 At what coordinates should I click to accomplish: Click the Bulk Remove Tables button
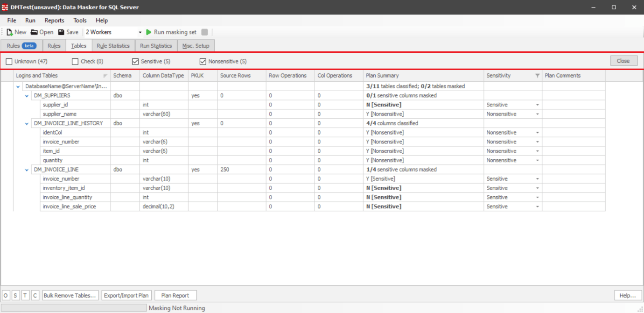click(x=70, y=295)
